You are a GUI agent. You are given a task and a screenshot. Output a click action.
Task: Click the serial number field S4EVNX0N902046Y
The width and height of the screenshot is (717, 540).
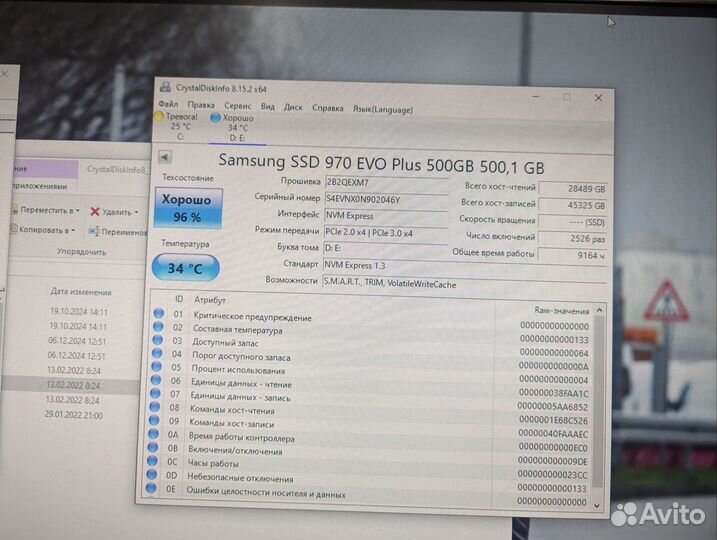coord(386,199)
